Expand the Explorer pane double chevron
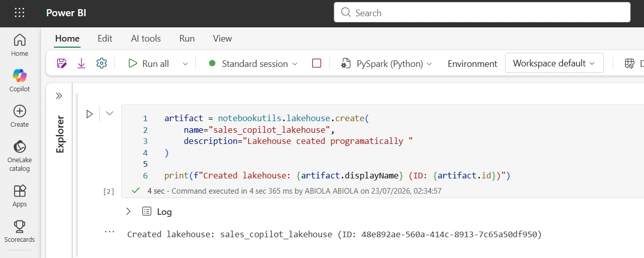The image size is (644, 258). (x=59, y=96)
